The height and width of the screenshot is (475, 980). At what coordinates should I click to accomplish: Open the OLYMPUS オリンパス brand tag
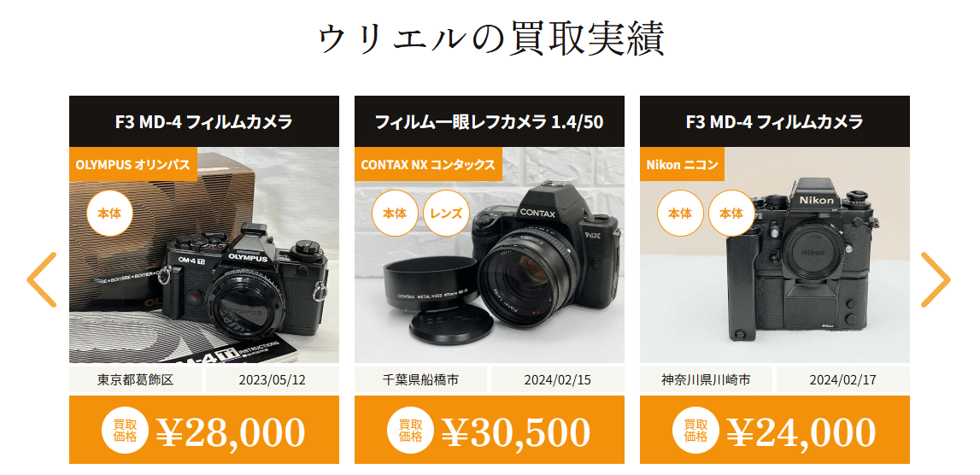pos(133,164)
